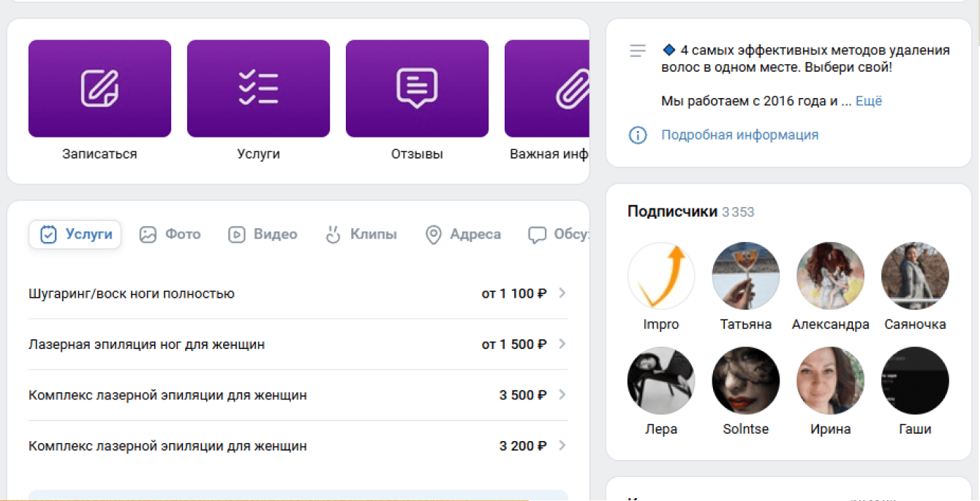Open the Записаться purple tile icon
The image size is (980, 501).
(99, 88)
